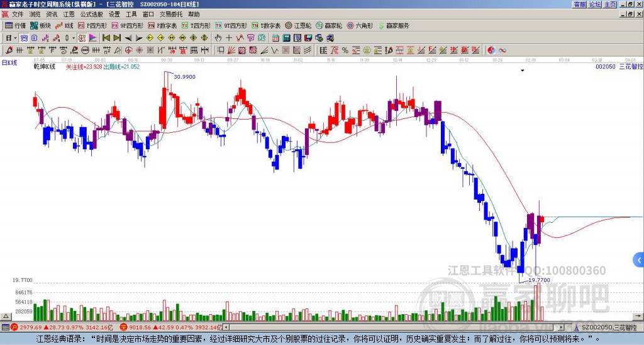Click the colorful flag icon
The height and width of the screenshot is (345, 644).
pos(93,38)
